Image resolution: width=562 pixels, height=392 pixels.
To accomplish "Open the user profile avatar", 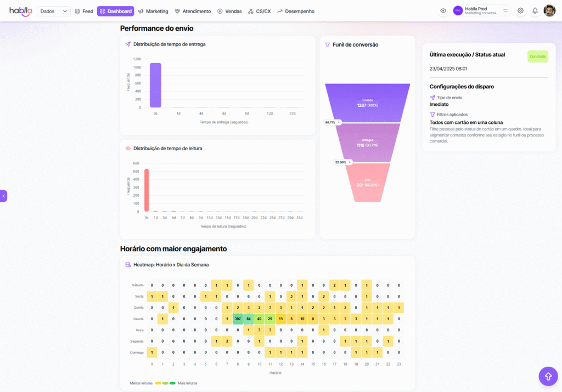I will point(549,11).
